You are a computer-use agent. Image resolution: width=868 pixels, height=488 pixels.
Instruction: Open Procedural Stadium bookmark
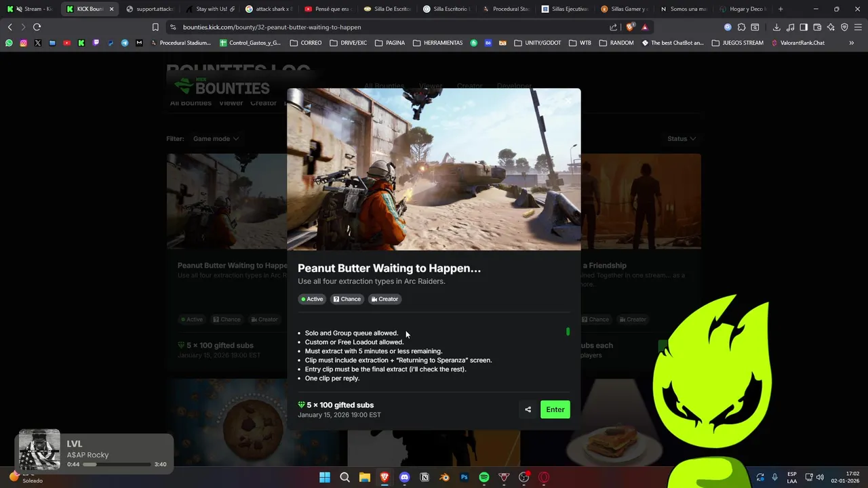(180, 43)
